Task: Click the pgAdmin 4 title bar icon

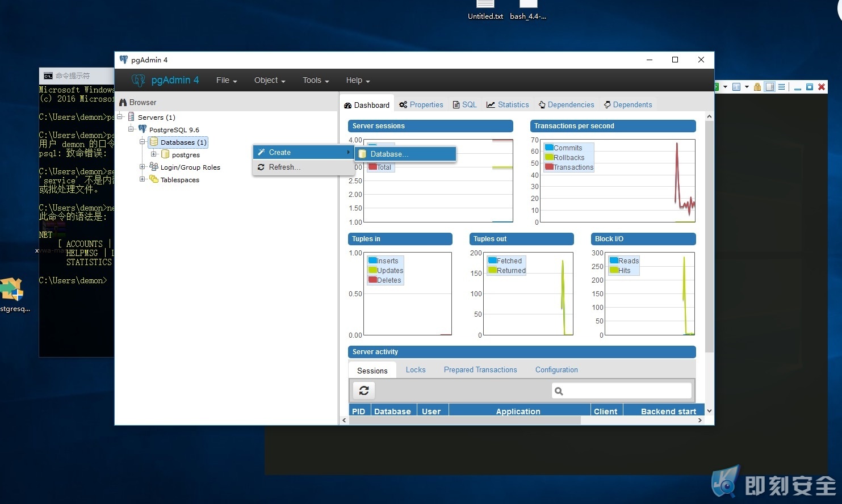Action: [x=124, y=60]
